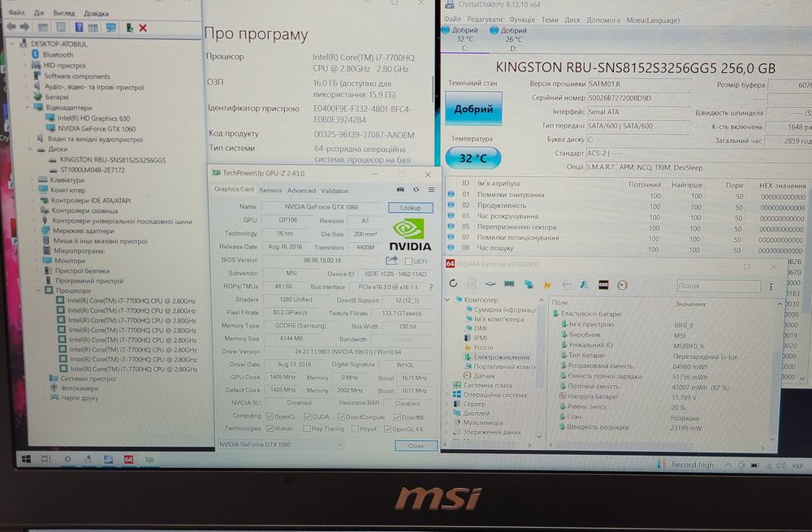Image resolution: width=812 pixels, height=532 pixels.
Task: Select NVIDIA GeForce GTX 1060 in Device Manager
Action: [97, 128]
